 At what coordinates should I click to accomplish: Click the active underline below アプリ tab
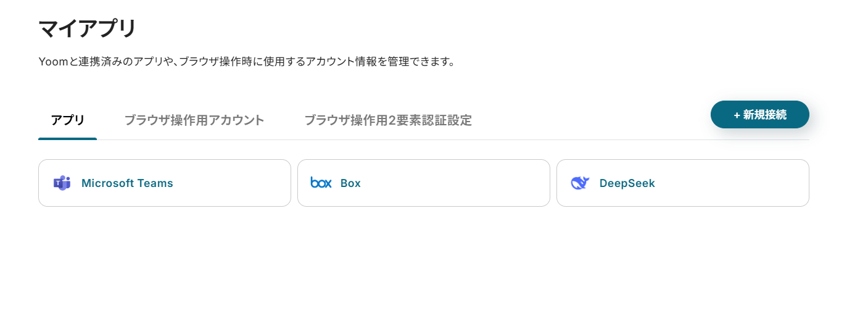(67, 139)
